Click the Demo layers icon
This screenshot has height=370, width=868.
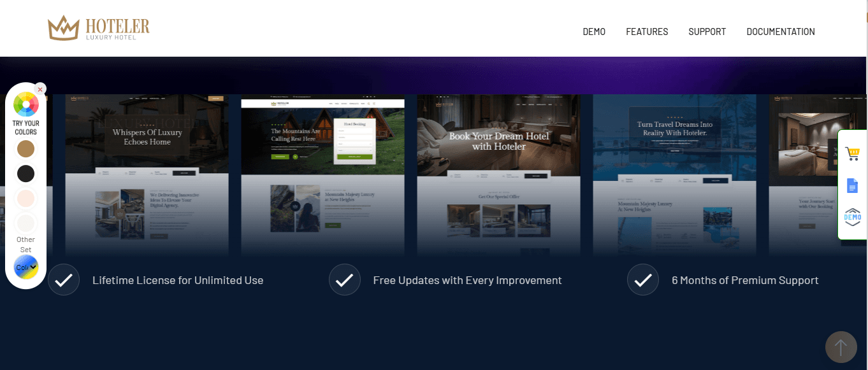tap(852, 217)
